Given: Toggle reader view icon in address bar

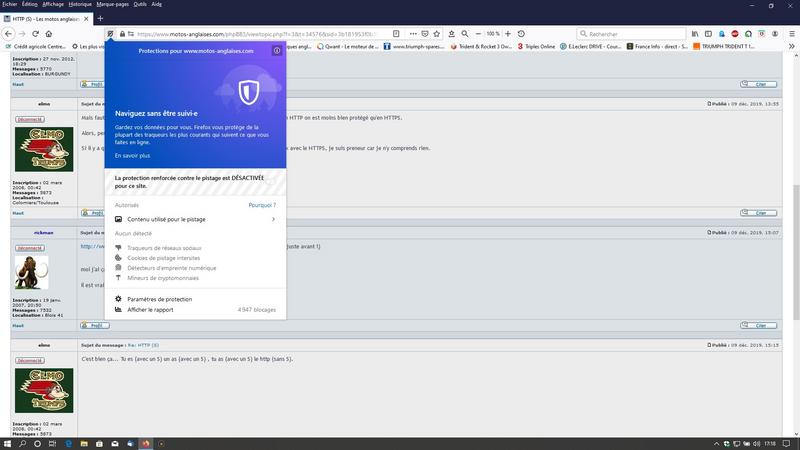Looking at the screenshot, I should tap(396, 34).
